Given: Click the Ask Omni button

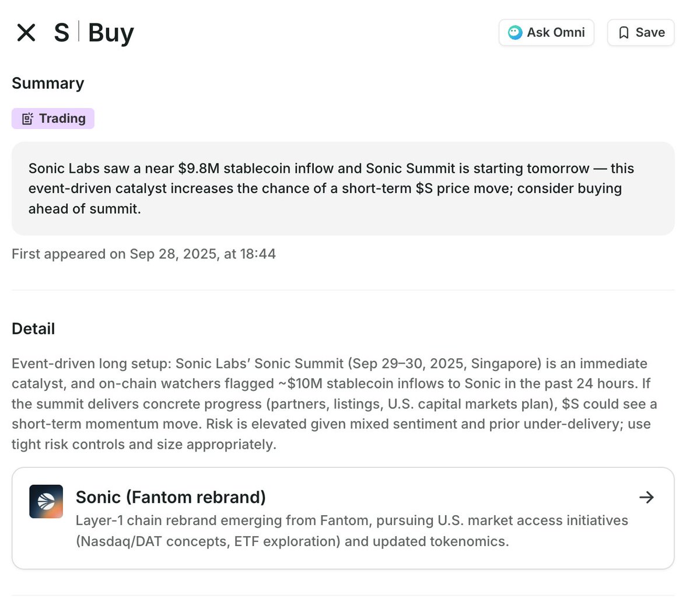Looking at the screenshot, I should click(x=546, y=33).
